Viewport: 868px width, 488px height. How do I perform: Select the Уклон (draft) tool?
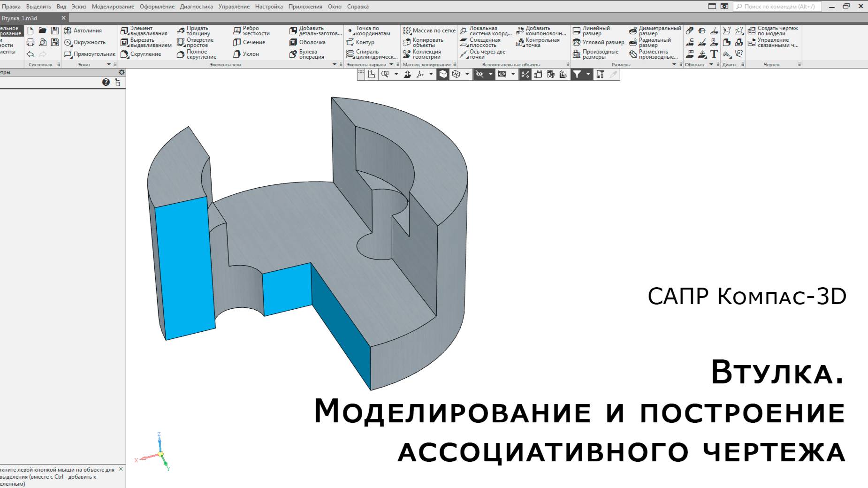250,53
